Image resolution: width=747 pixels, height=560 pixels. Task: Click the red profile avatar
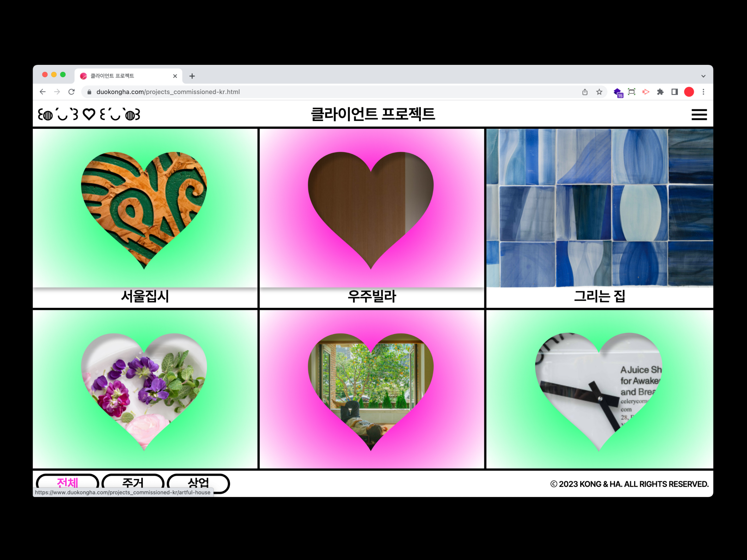689,92
